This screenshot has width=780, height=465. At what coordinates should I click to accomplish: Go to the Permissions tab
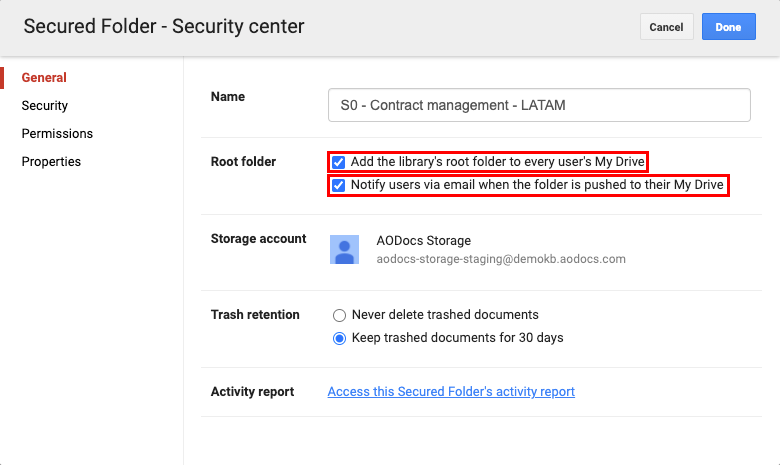57,133
